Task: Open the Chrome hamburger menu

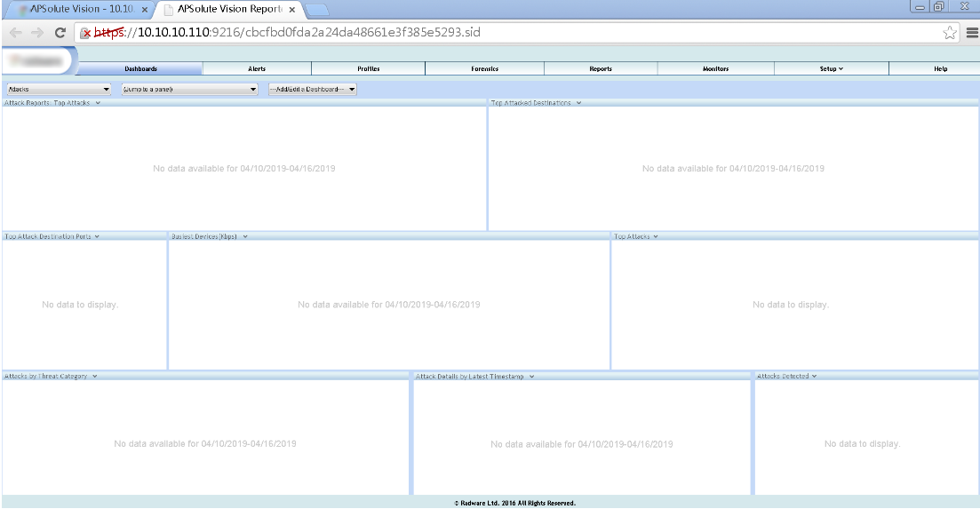Action: (971, 32)
